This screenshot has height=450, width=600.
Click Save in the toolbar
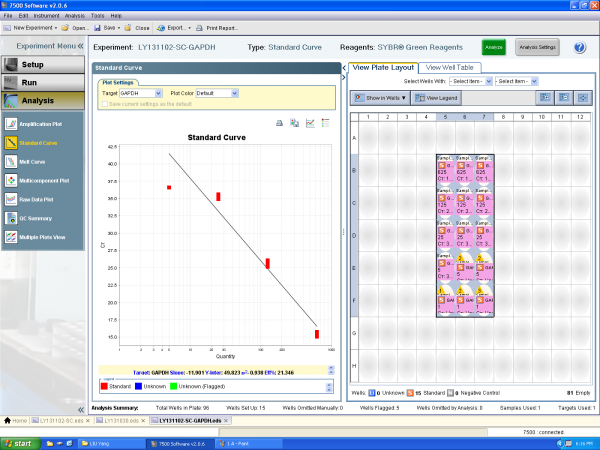(x=105, y=28)
